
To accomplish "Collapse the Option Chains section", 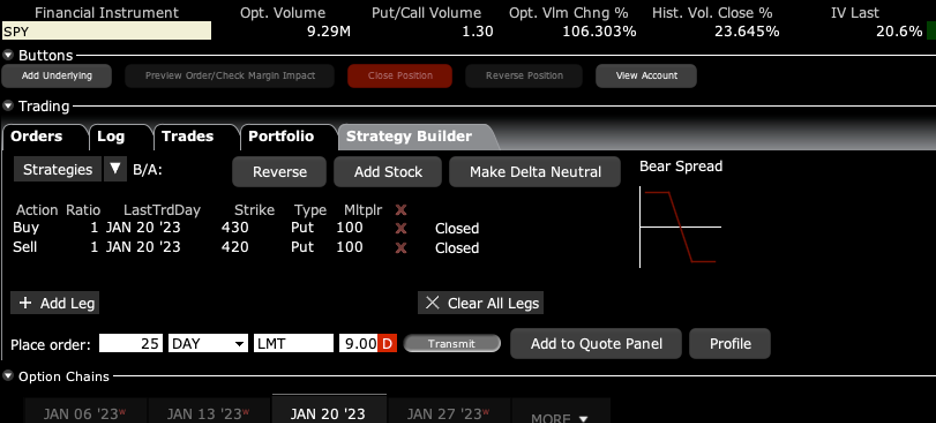I will click(9, 377).
